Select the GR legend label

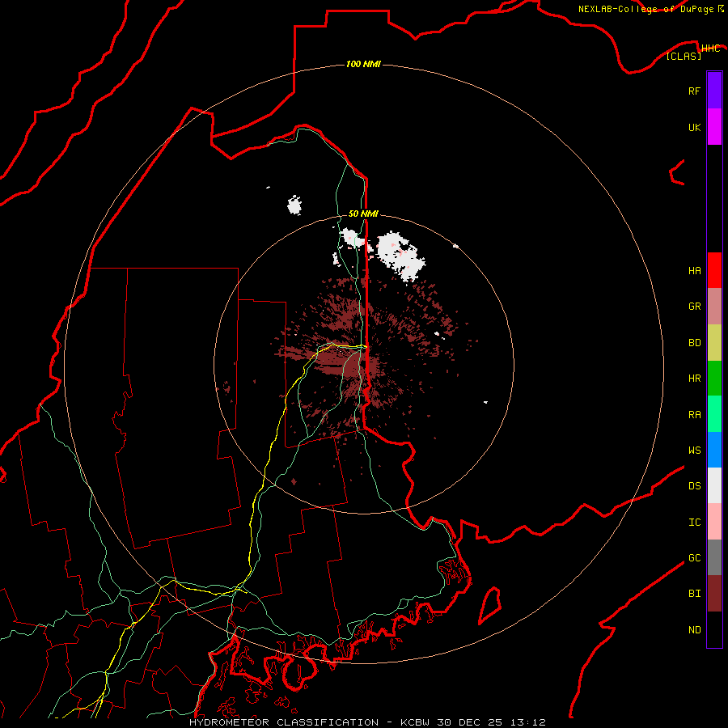click(x=694, y=307)
